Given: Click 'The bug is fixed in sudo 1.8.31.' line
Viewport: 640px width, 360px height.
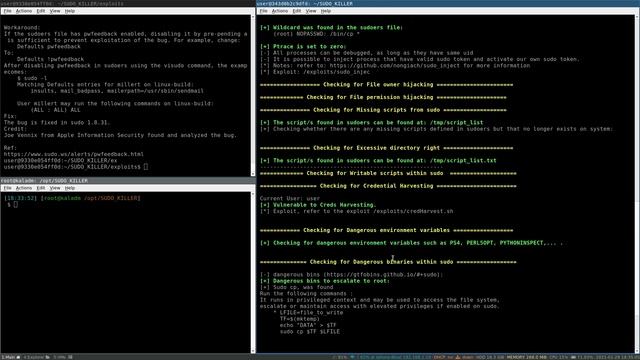Looking at the screenshot, I should coord(57,122).
